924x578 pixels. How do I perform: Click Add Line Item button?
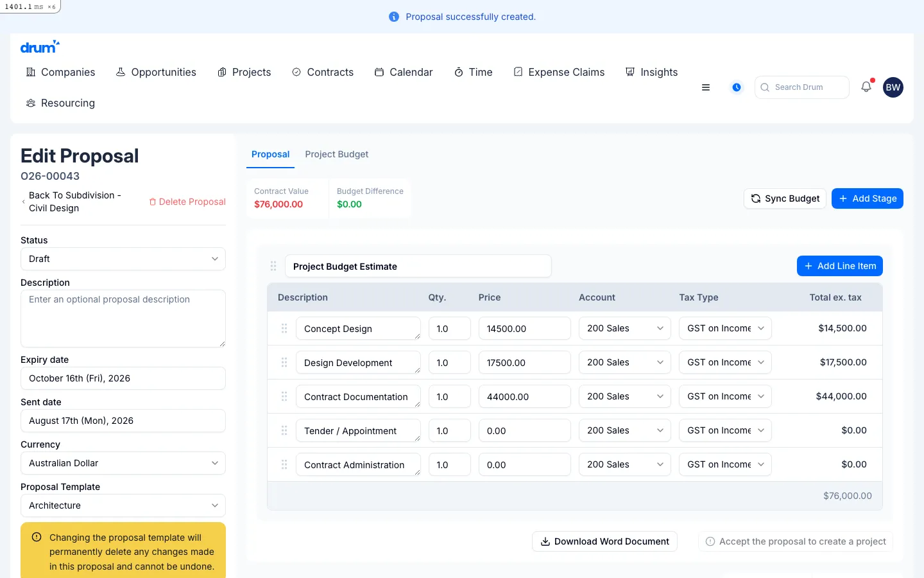840,266
